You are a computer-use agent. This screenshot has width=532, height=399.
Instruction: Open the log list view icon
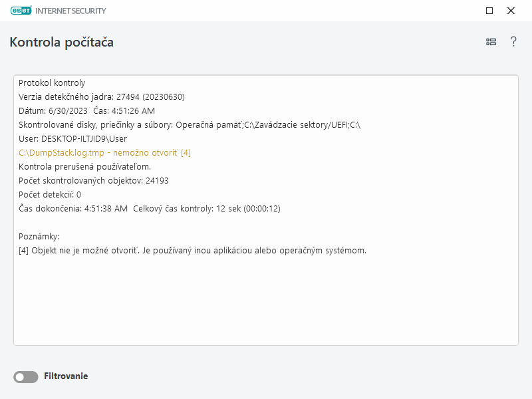tap(491, 41)
